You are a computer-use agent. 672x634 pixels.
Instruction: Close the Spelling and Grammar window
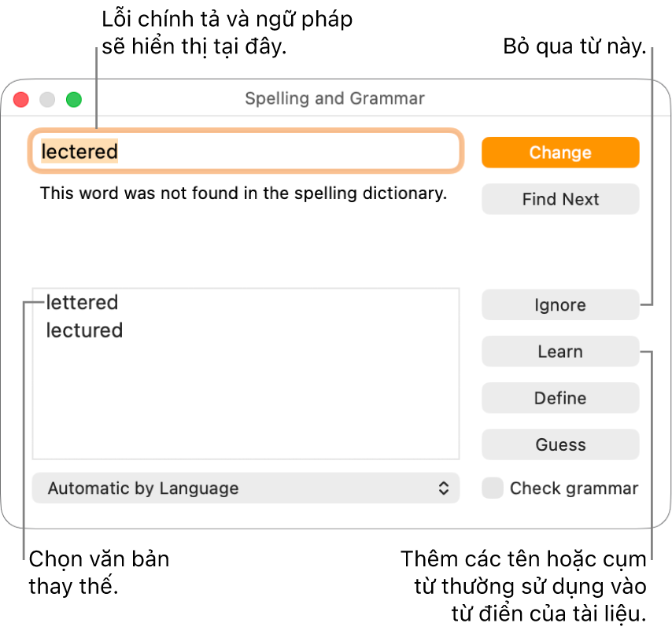[x=21, y=99]
